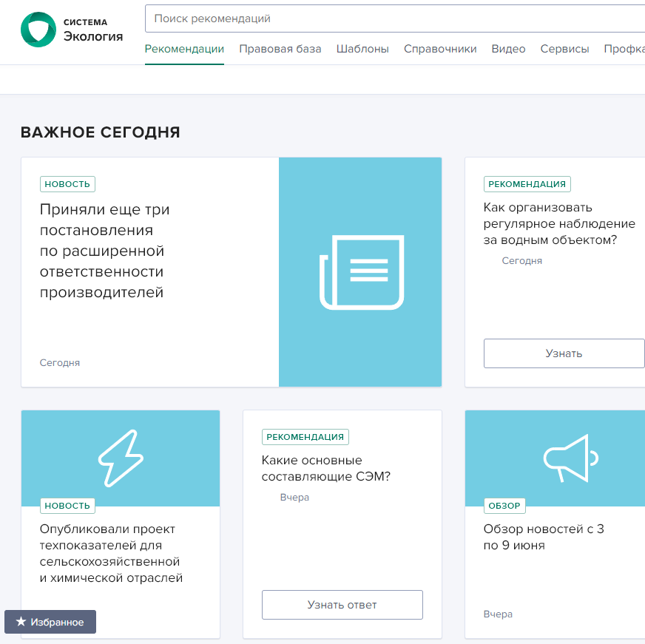Click the star icon in Избранное
The width and height of the screenshot is (645, 644).
pyautogui.click(x=21, y=622)
